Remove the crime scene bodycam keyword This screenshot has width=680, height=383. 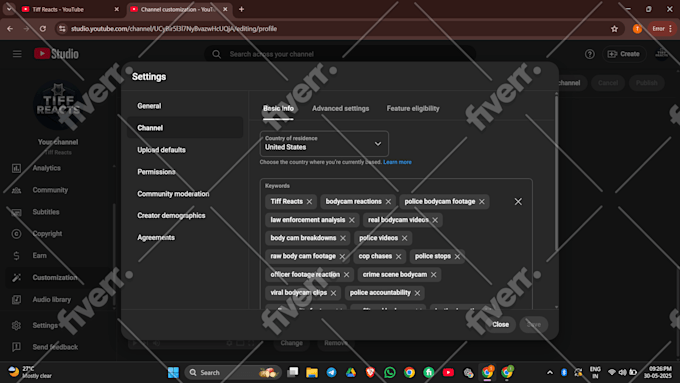click(x=434, y=275)
